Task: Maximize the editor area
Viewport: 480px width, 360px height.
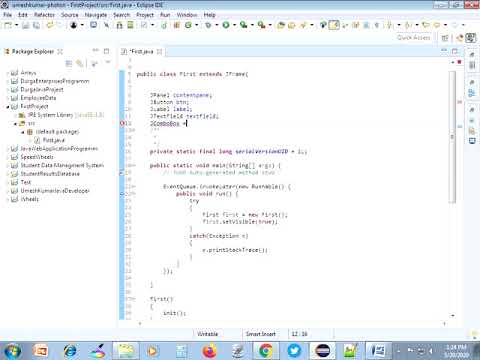Action: point(455,51)
